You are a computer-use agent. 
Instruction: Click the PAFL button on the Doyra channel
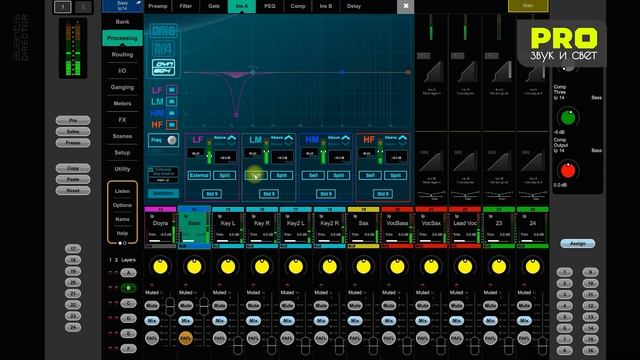(x=152, y=338)
